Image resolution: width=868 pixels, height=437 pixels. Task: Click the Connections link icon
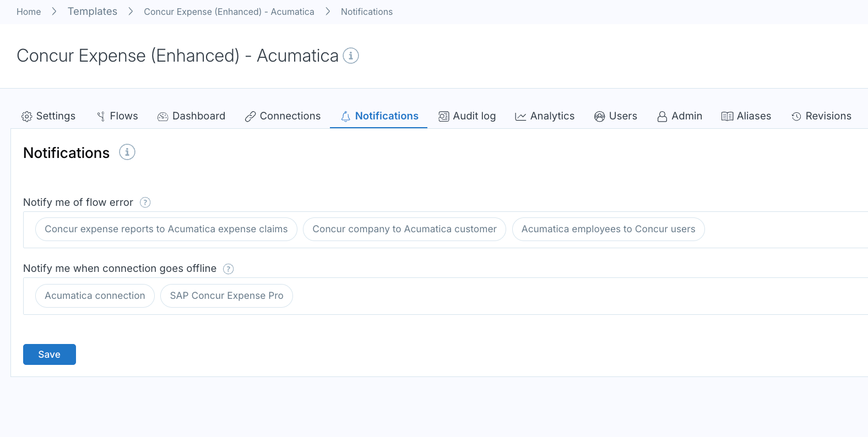251,117
